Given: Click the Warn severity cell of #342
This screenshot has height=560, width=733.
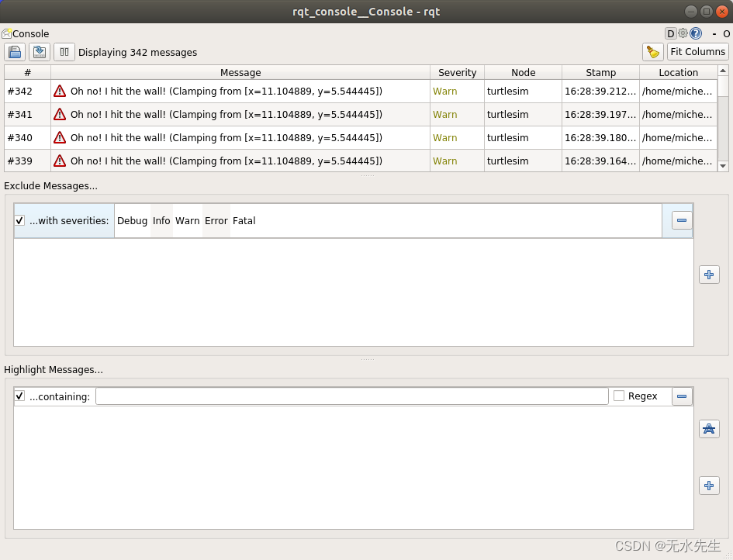Looking at the screenshot, I should 457,92.
